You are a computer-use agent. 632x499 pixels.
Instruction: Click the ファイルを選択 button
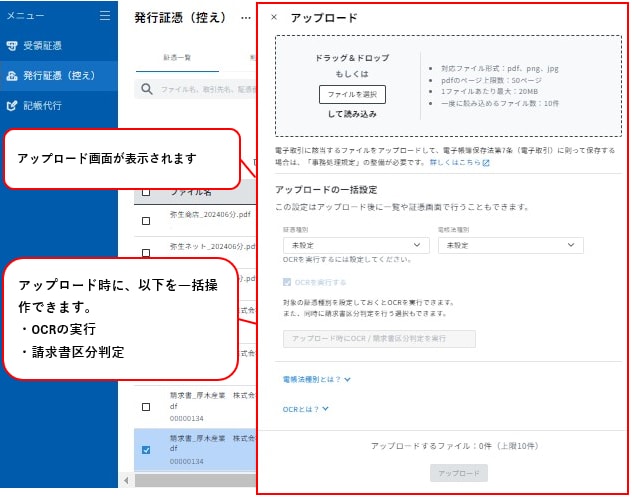pos(352,93)
